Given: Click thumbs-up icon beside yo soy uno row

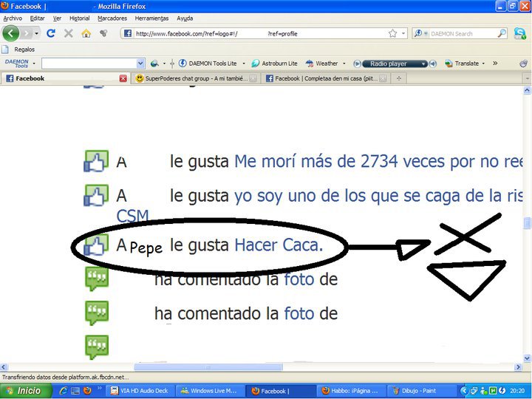Looking at the screenshot, I should pyautogui.click(x=96, y=195).
